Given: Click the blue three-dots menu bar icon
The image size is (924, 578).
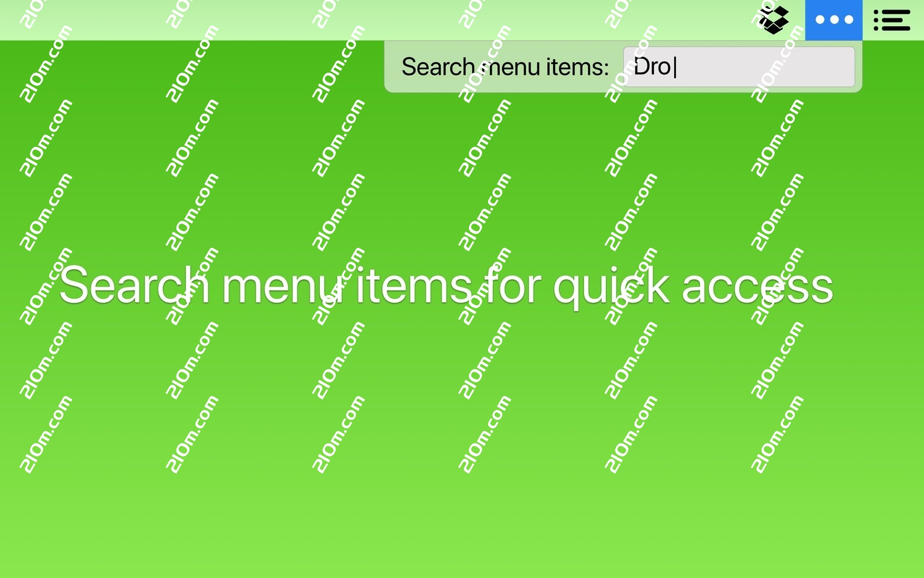Looking at the screenshot, I should tap(833, 20).
